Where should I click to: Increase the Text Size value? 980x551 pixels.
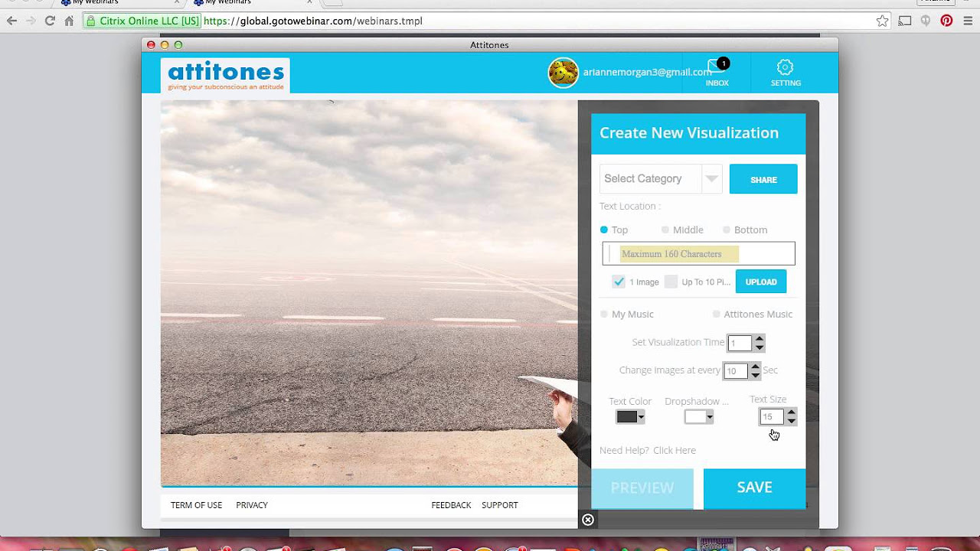[791, 412]
